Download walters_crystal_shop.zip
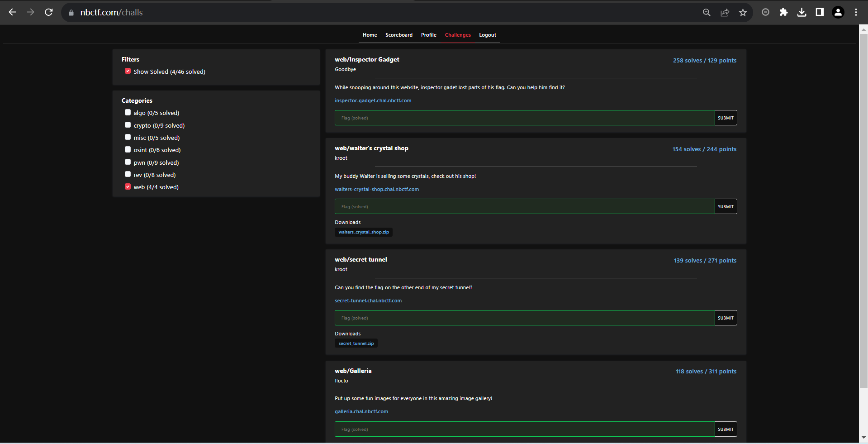 pyautogui.click(x=364, y=232)
